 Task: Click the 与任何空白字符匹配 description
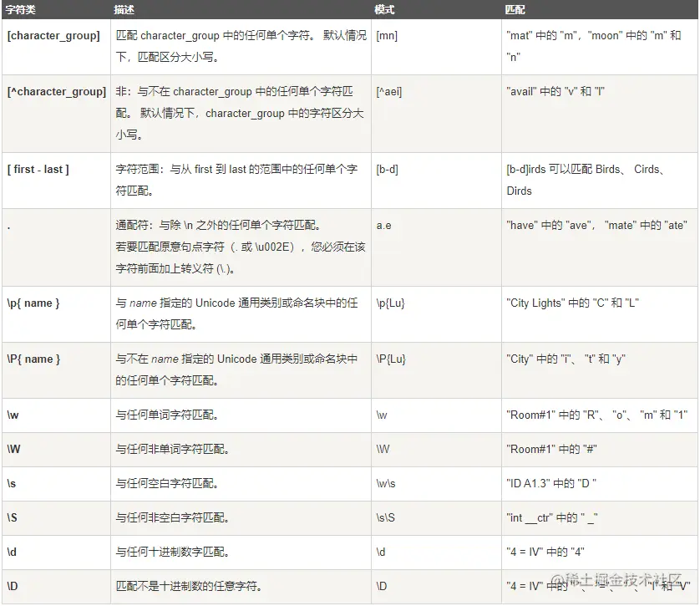tap(241, 484)
